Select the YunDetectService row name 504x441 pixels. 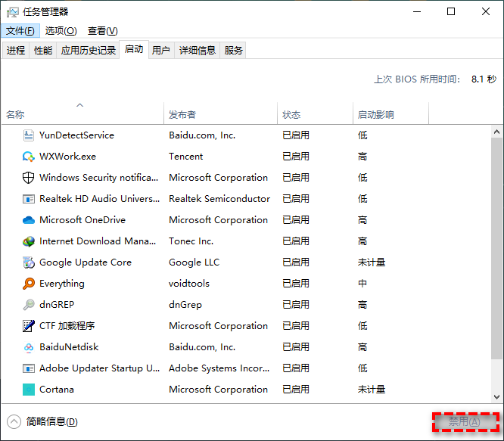(76, 135)
